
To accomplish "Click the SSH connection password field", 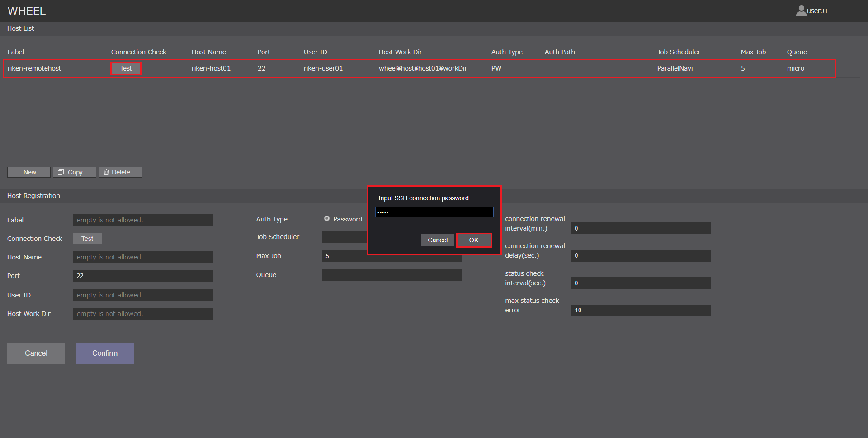I will pyautogui.click(x=434, y=212).
